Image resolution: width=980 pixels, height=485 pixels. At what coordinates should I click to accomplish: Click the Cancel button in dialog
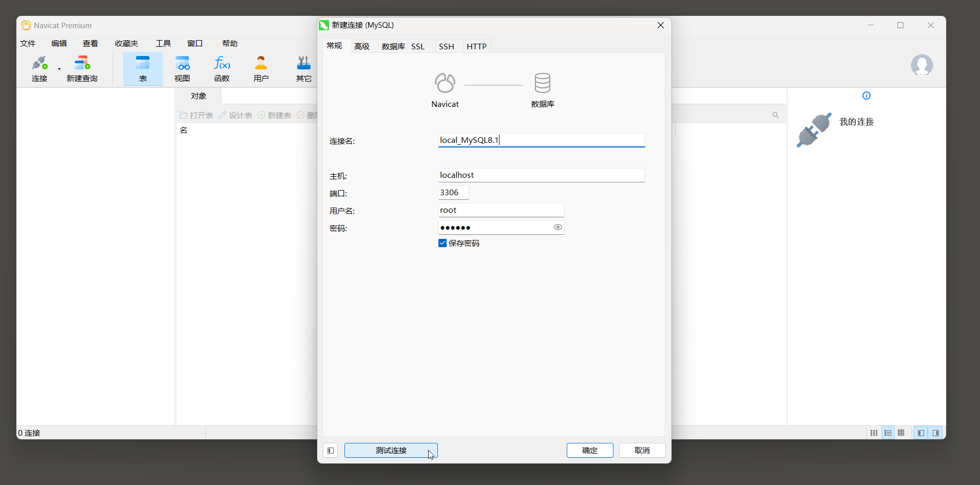pyautogui.click(x=642, y=451)
